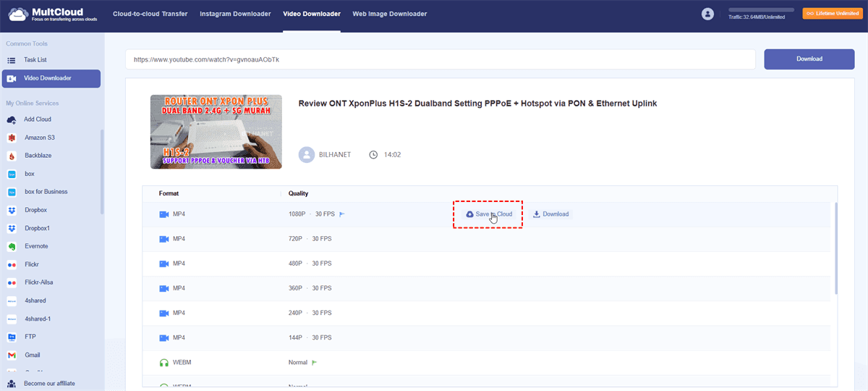Click the MultCloud logo

tap(51, 14)
